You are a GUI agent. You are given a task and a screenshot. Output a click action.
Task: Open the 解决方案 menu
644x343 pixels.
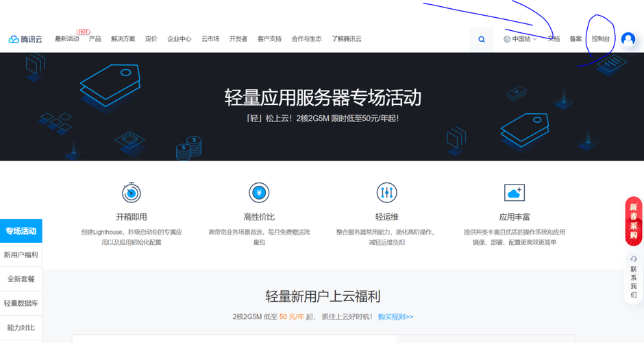[x=123, y=38]
